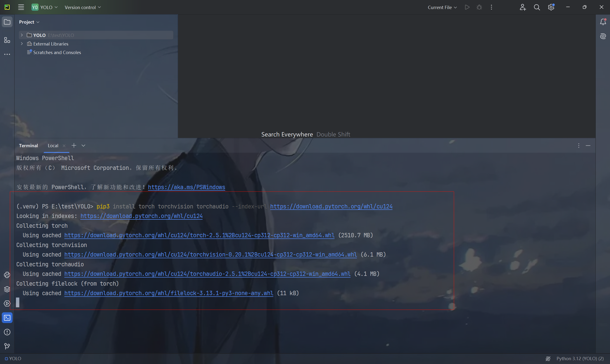610x364 pixels.
Task: Open the Notifications bell panel
Action: point(603,22)
